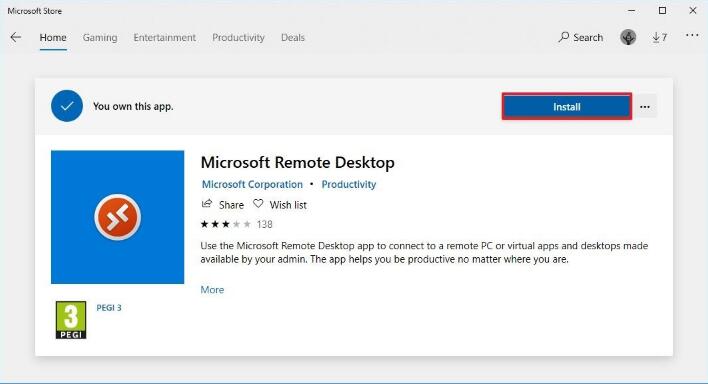Open the Productivity category link
The image size is (708, 384).
pos(349,184)
